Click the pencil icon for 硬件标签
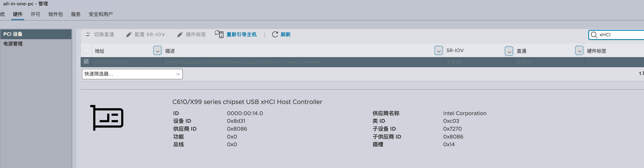 pos(180,35)
